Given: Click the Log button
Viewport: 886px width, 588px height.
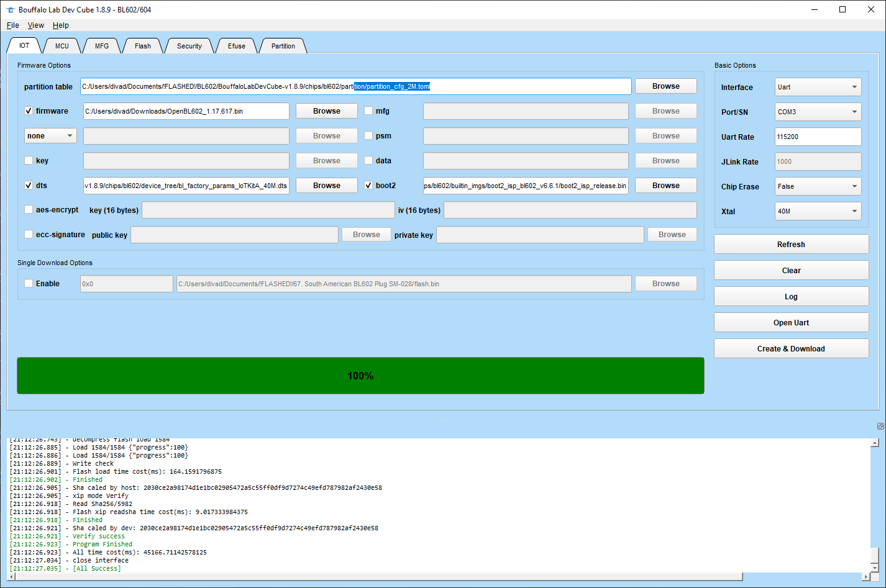Looking at the screenshot, I should tap(791, 297).
